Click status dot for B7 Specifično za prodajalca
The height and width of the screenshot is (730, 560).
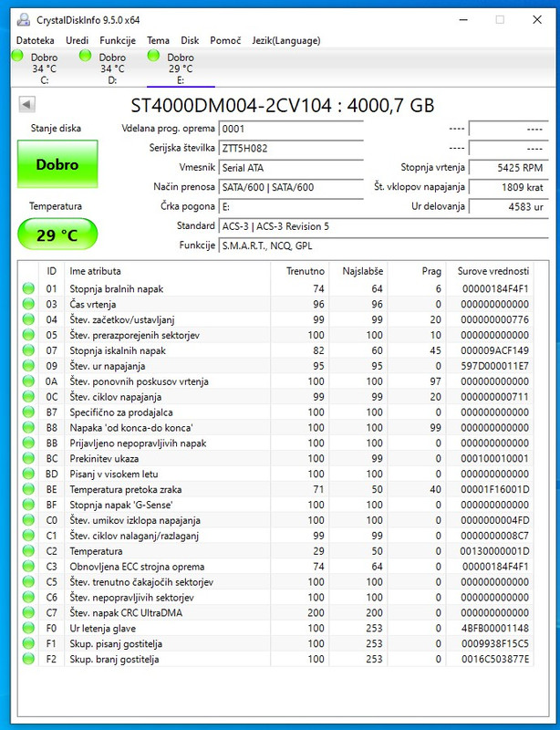pyautogui.click(x=28, y=412)
